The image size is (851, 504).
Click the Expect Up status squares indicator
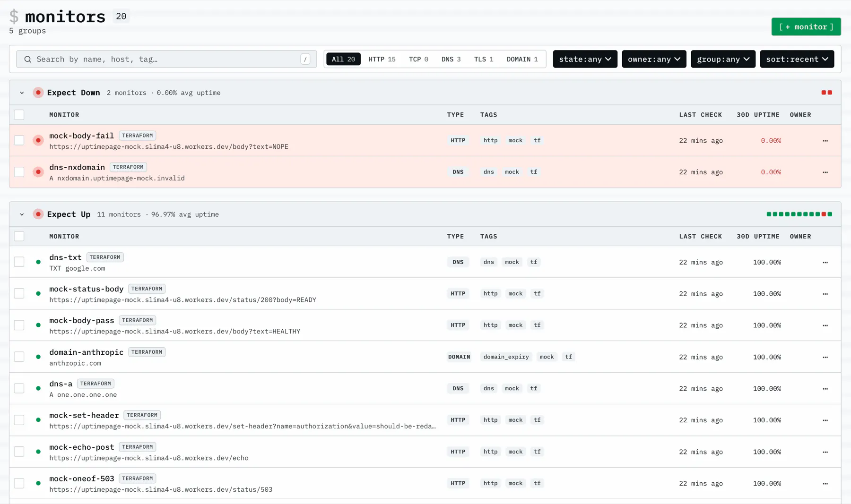click(x=799, y=214)
